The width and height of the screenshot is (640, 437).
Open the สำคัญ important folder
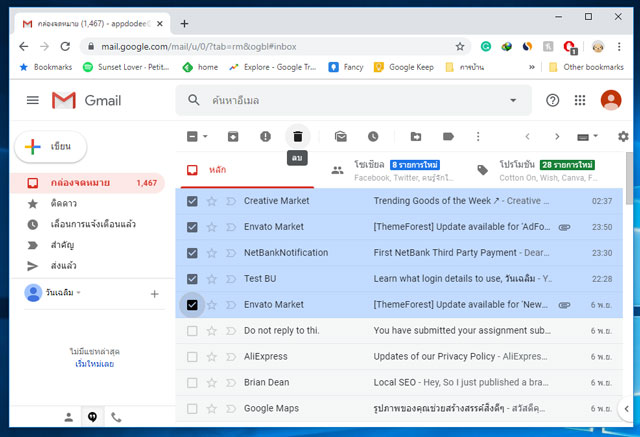pos(62,245)
